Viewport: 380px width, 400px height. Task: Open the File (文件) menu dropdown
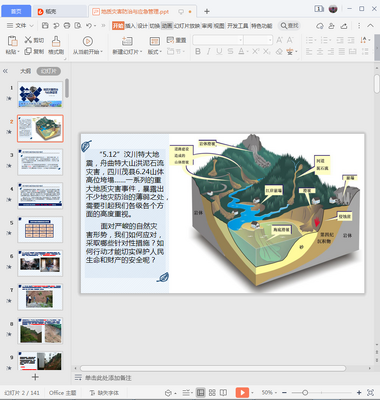click(x=20, y=26)
